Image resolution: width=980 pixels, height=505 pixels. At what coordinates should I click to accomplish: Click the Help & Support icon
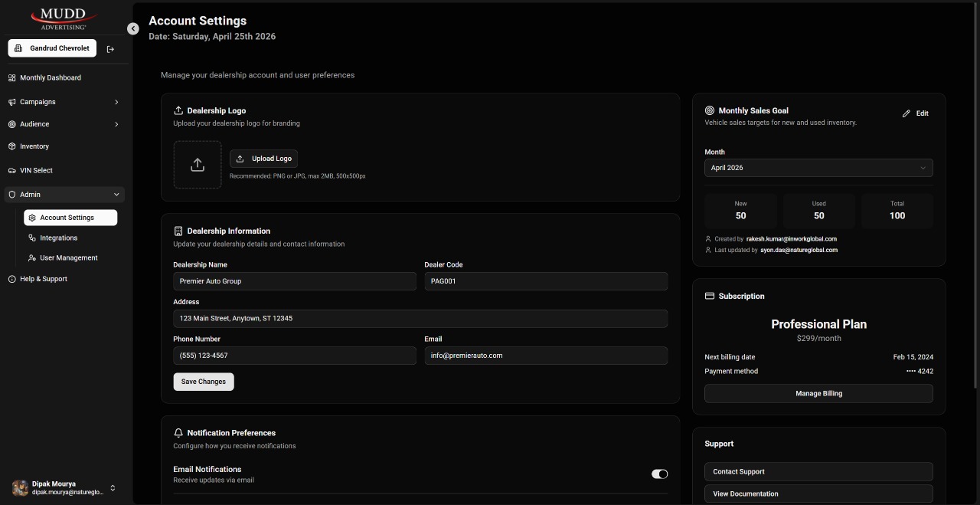[x=11, y=279]
